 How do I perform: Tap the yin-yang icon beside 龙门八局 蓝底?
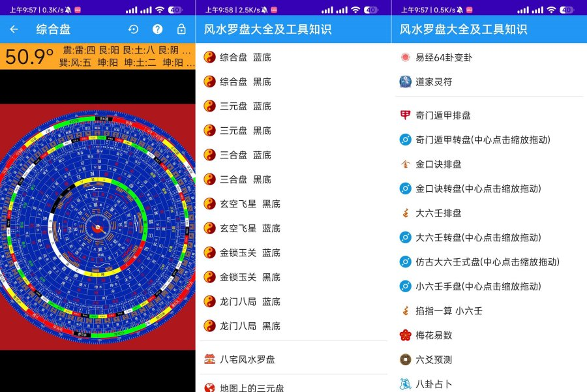coord(209,301)
